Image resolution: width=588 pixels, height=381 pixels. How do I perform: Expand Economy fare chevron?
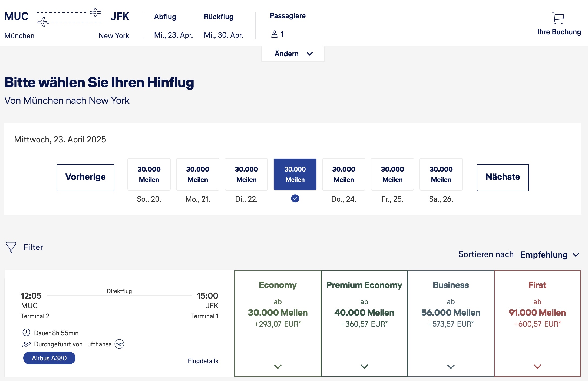coord(278,367)
